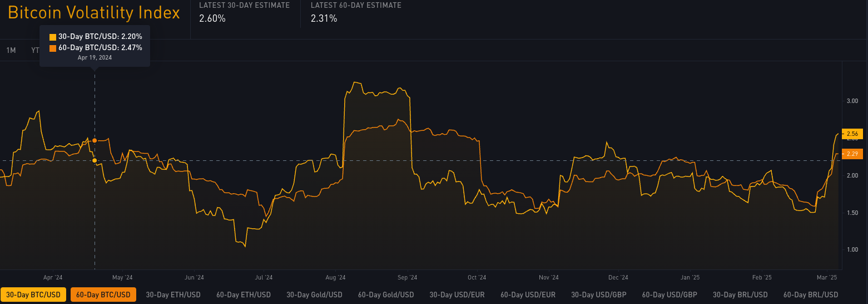The height and width of the screenshot is (304, 868).
Task: Click the 2.00 y-axis label
Action: coord(852,175)
